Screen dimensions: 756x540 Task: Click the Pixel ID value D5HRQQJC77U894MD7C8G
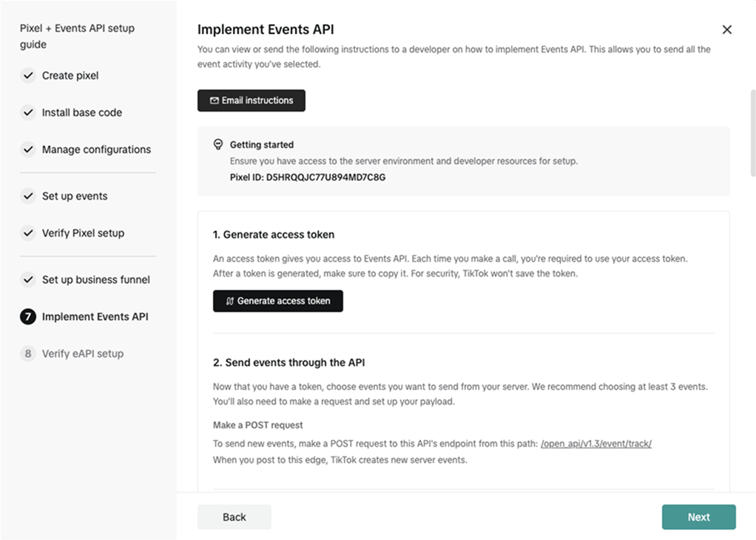(x=325, y=178)
